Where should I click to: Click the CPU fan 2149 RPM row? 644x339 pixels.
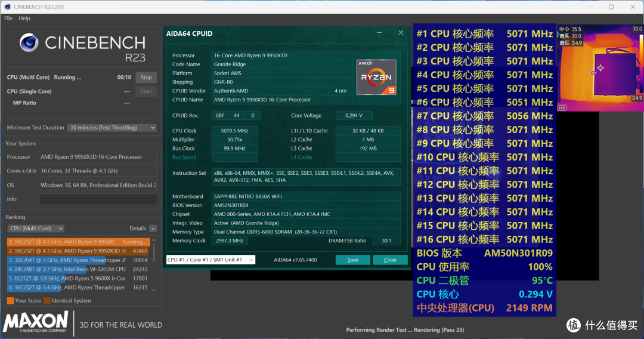coord(485,308)
